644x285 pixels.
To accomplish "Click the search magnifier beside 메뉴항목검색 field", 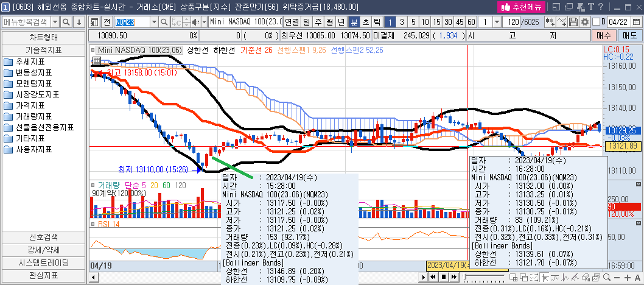I will point(66,22).
